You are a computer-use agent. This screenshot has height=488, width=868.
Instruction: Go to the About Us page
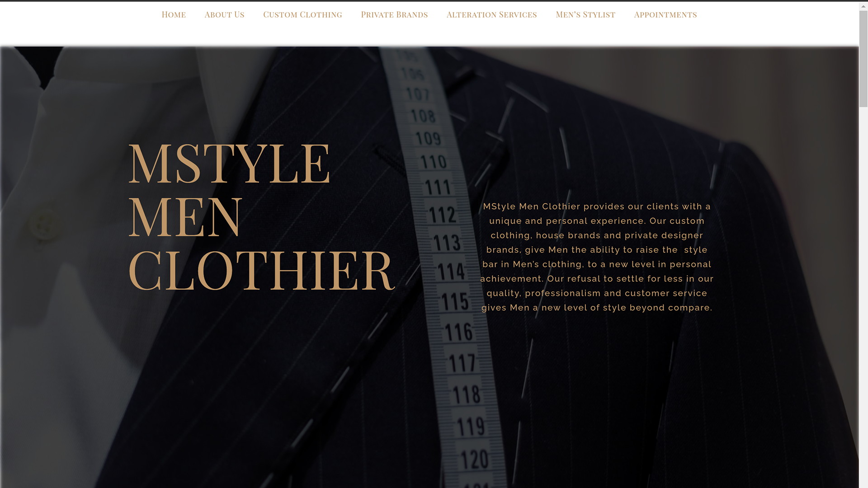(224, 14)
